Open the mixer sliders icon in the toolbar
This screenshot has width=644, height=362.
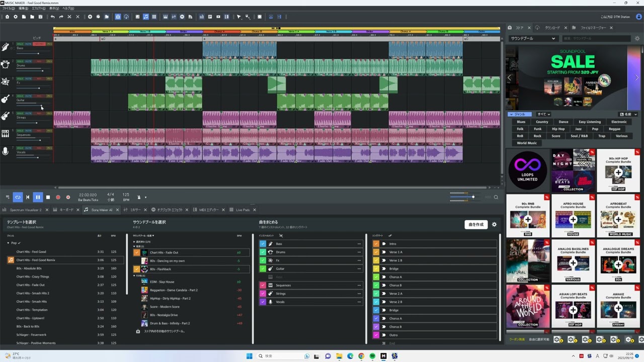pos(174,17)
